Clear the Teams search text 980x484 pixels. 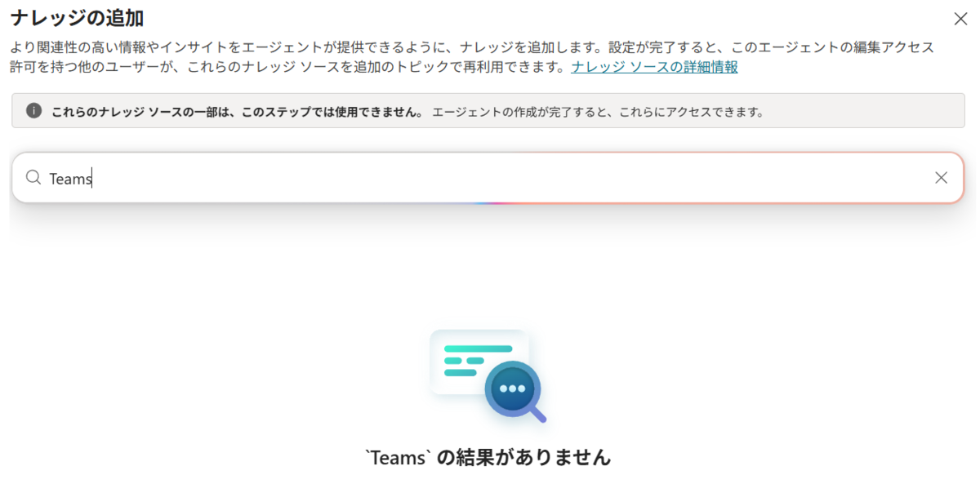pos(941,178)
